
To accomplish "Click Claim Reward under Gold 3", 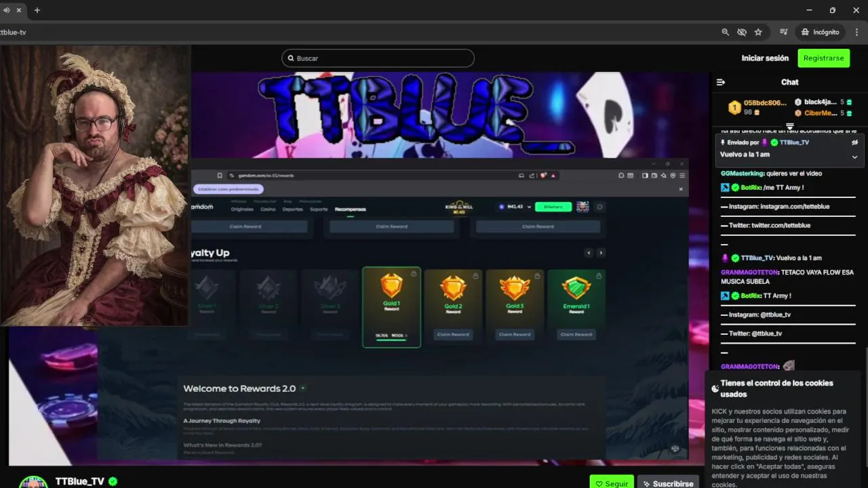I will click(515, 334).
